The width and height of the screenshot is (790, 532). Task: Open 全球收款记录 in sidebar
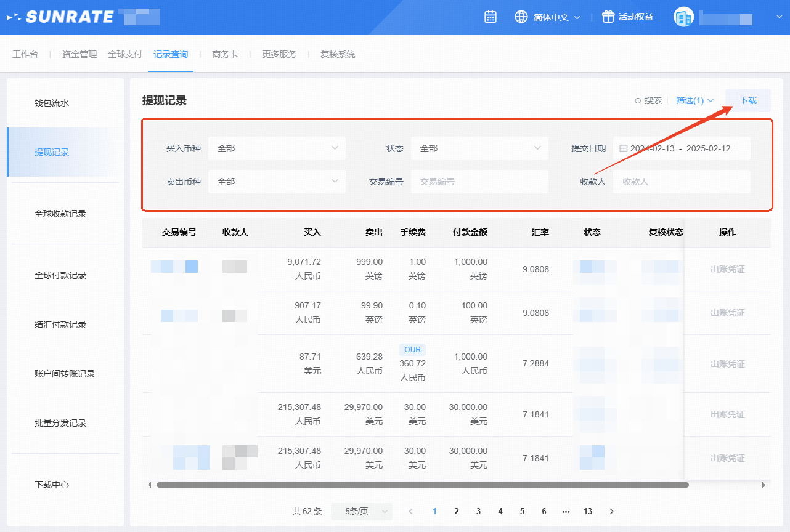pos(60,214)
